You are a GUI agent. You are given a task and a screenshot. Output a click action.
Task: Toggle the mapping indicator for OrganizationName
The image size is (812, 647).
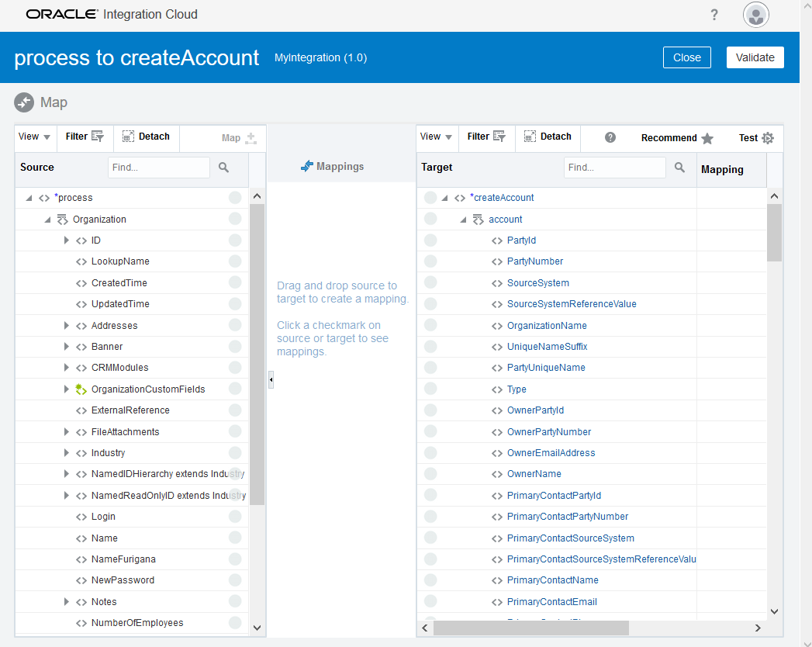(431, 325)
